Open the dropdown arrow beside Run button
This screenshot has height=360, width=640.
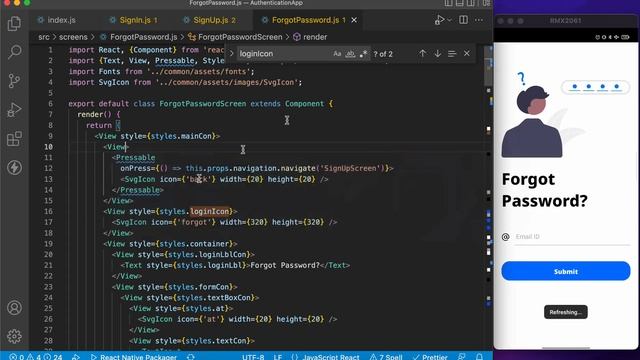pos(449,20)
